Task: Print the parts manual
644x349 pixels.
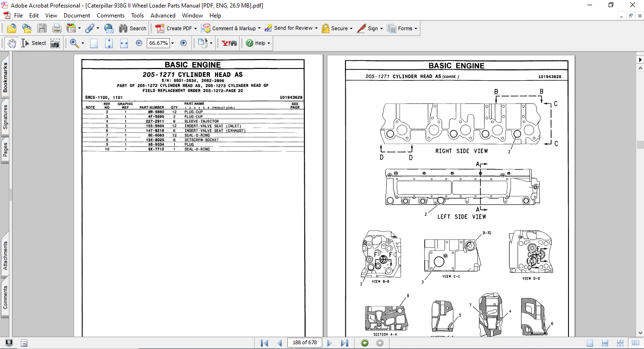Action: click(57, 28)
